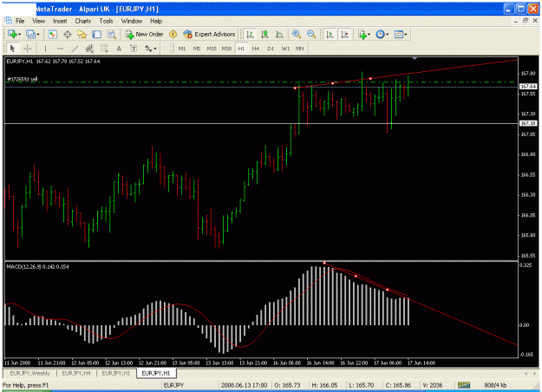Open the Window menu
This screenshot has width=542, height=392.
(x=132, y=21)
